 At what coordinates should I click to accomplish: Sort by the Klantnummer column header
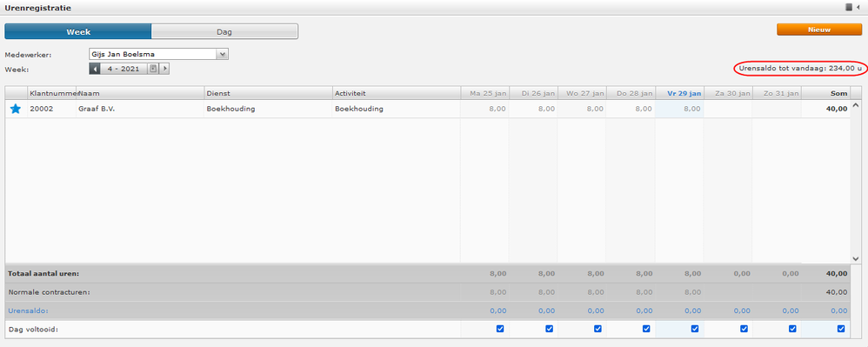click(x=51, y=94)
